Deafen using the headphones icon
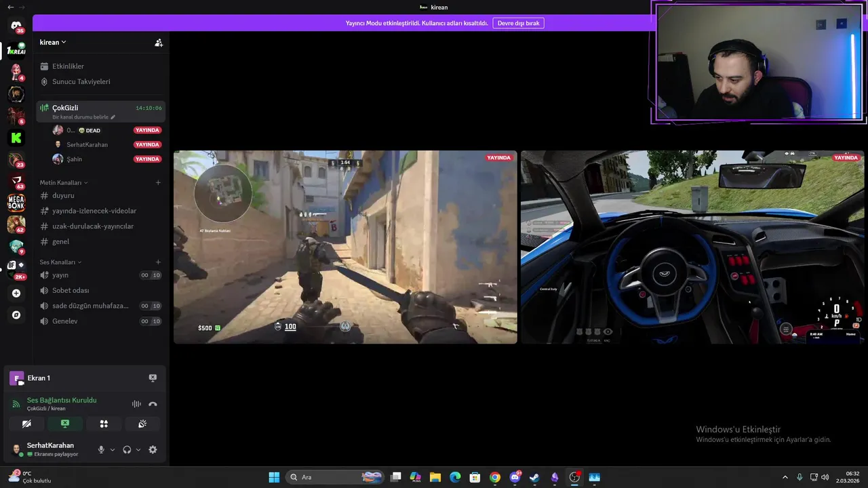 127,449
